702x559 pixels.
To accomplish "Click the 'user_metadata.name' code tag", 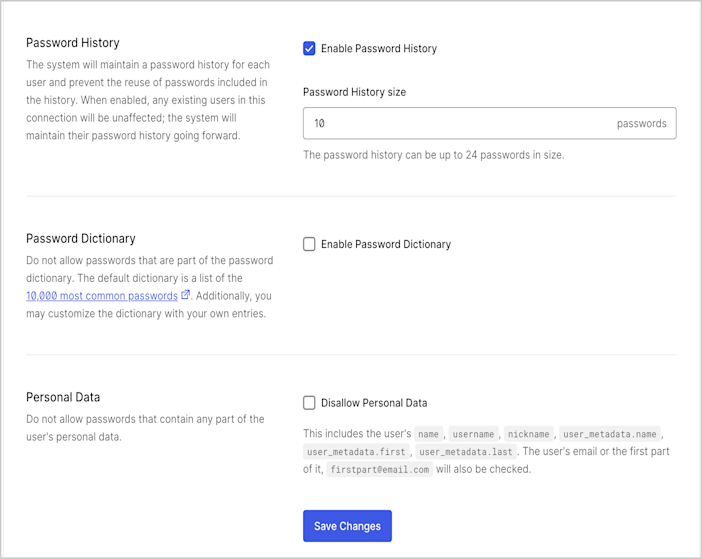I will point(610,434).
